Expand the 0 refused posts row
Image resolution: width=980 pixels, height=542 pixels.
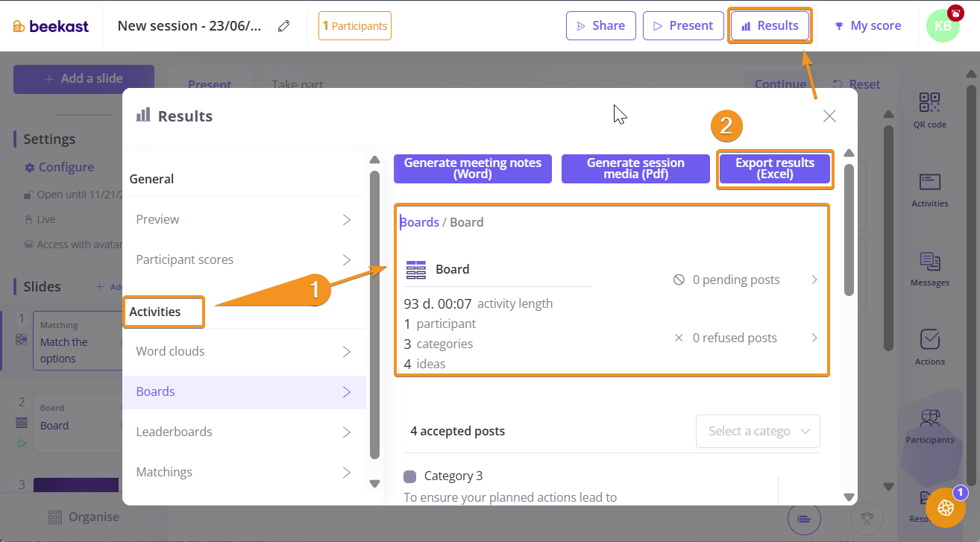744,338
